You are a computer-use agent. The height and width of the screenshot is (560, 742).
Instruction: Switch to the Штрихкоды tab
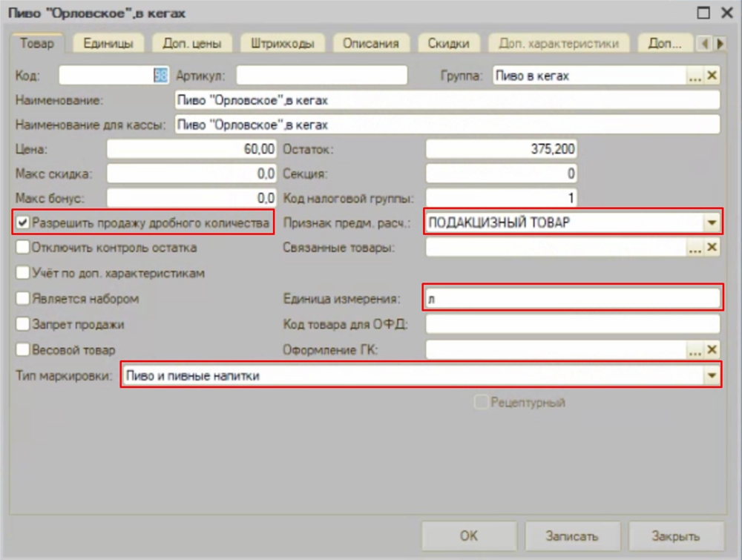point(277,44)
